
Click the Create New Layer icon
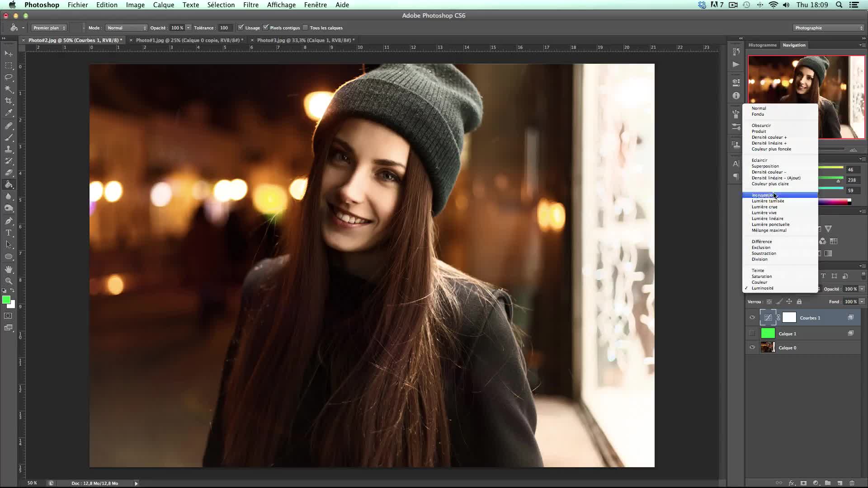click(x=842, y=483)
